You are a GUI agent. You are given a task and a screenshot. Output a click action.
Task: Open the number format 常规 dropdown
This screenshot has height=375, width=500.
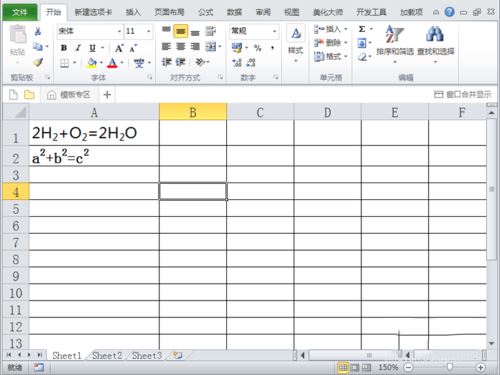point(274,31)
